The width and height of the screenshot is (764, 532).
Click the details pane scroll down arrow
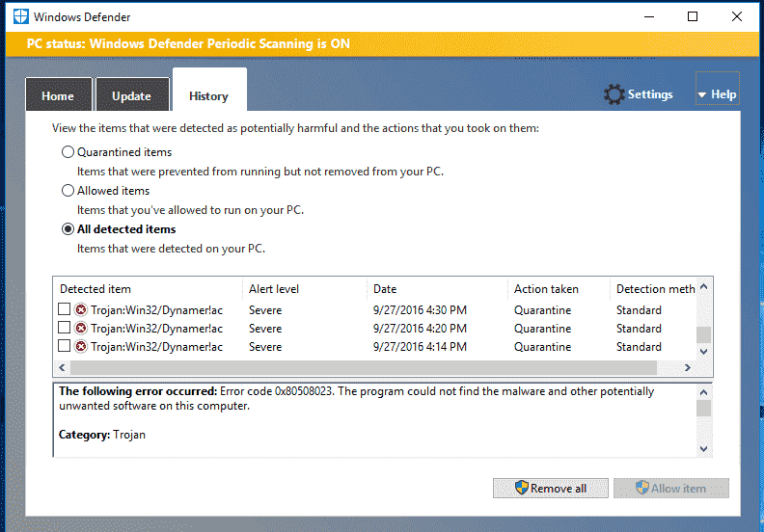point(703,449)
